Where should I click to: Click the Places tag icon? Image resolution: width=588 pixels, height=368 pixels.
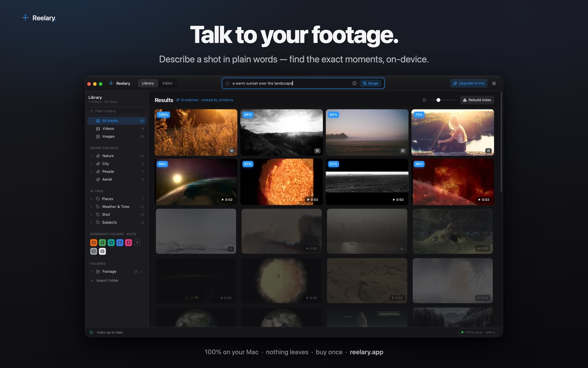(x=98, y=199)
